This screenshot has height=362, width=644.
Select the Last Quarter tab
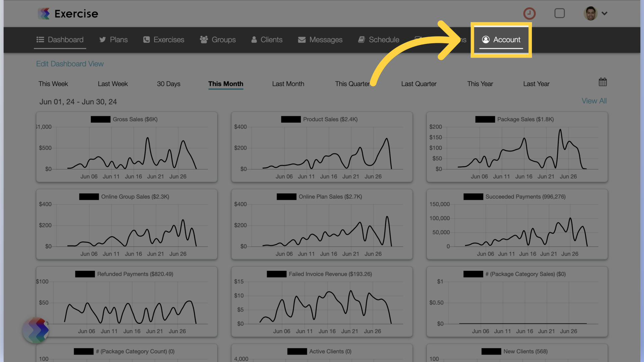(x=418, y=83)
